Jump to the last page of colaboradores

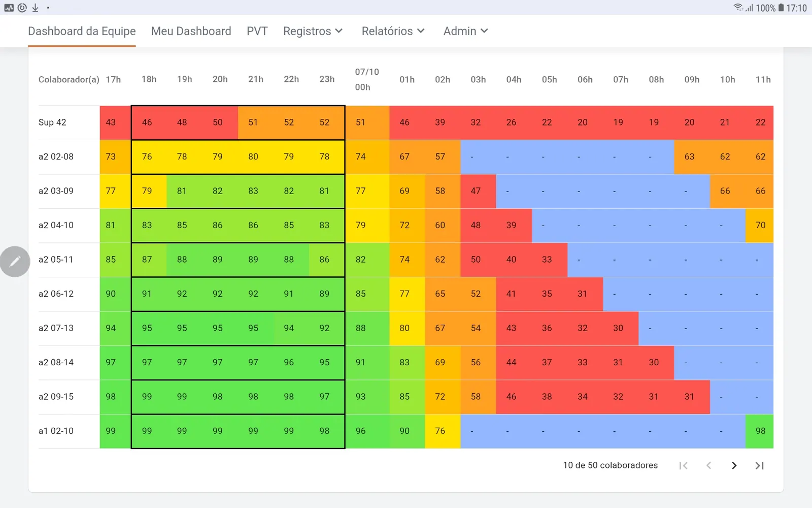[759, 465]
